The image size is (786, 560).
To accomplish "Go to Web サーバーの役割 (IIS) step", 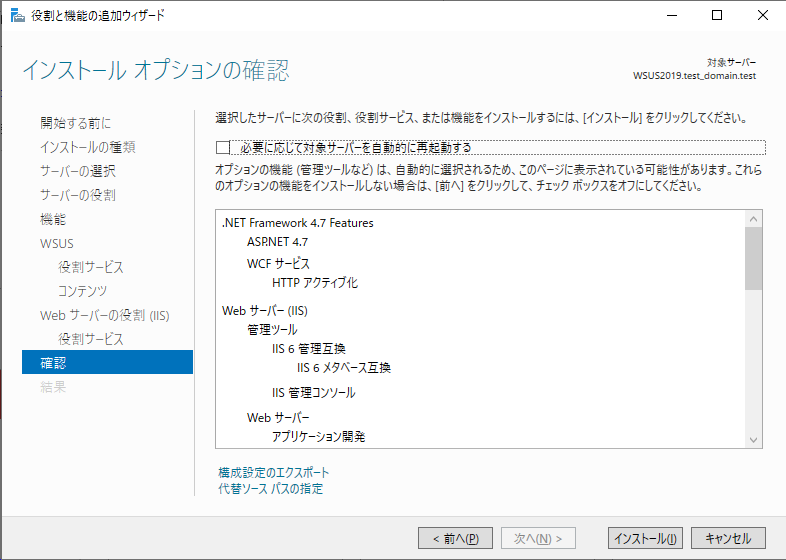I will [105, 315].
